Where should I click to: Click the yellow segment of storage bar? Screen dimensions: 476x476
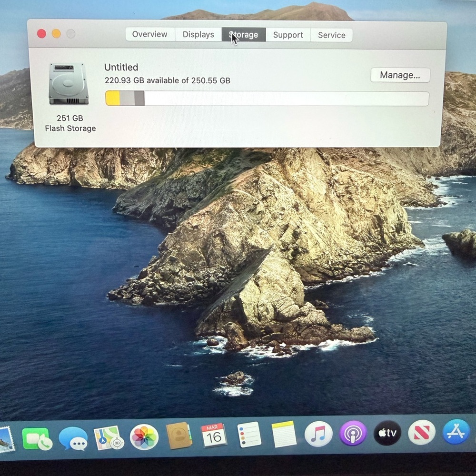coord(113,98)
